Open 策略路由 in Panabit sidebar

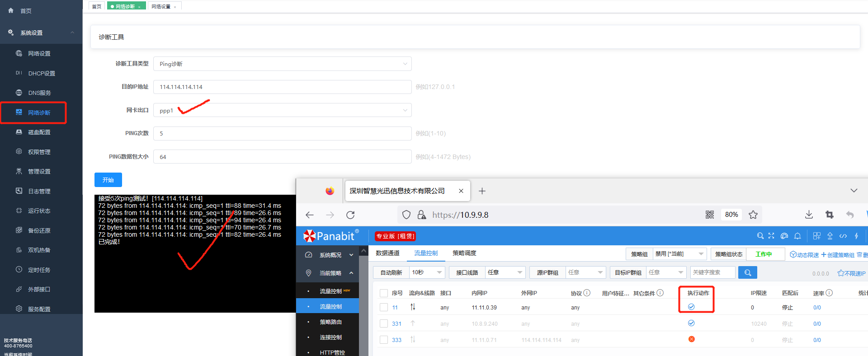(330, 322)
